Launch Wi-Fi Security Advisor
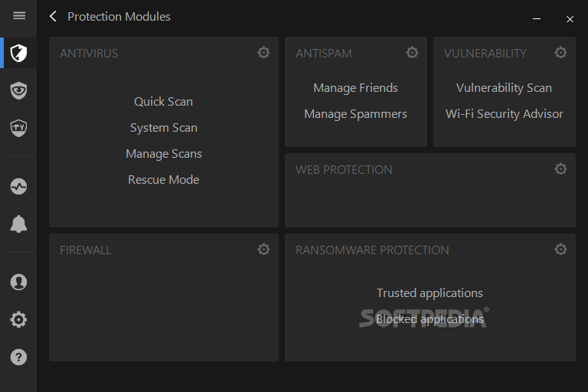This screenshot has width=588, height=392. pyautogui.click(x=505, y=114)
